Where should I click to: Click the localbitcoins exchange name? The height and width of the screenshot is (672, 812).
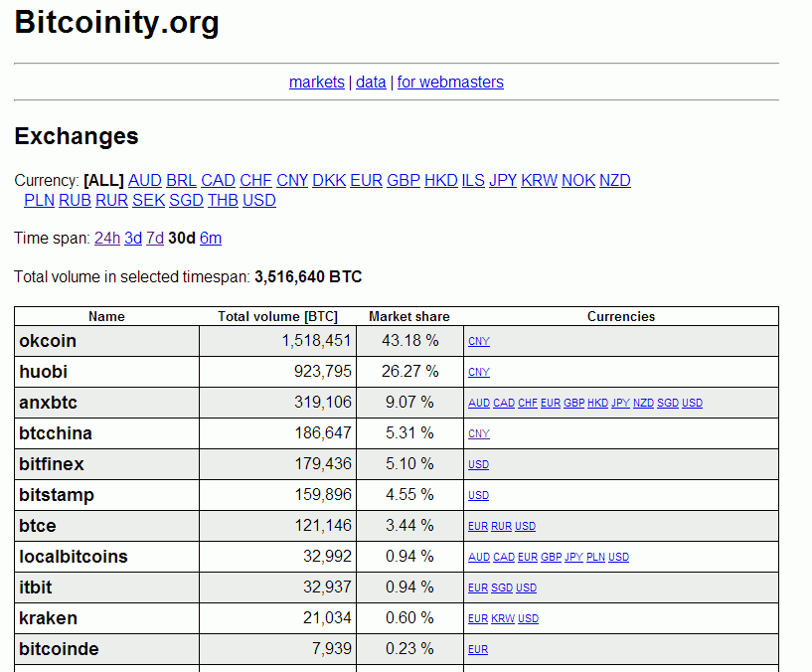click(x=73, y=557)
